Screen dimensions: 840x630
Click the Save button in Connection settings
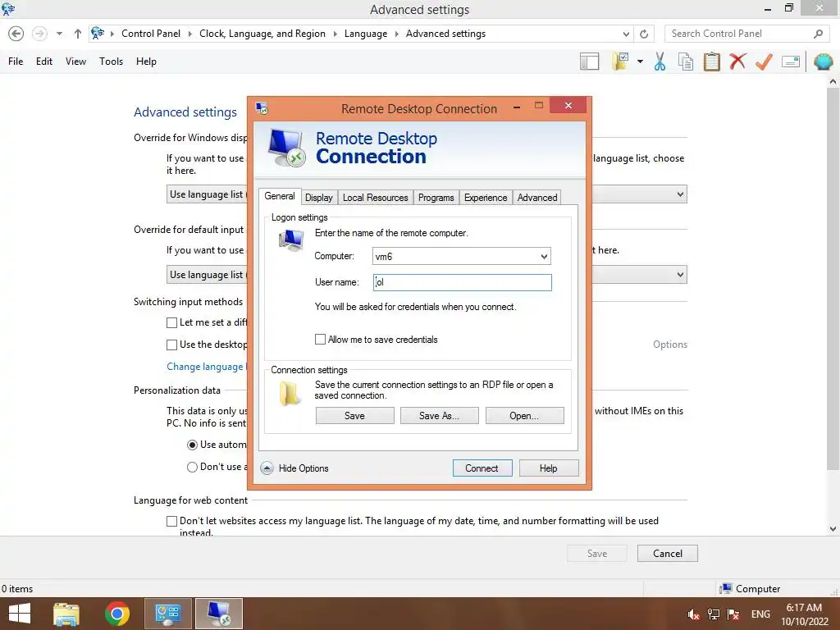tap(354, 416)
